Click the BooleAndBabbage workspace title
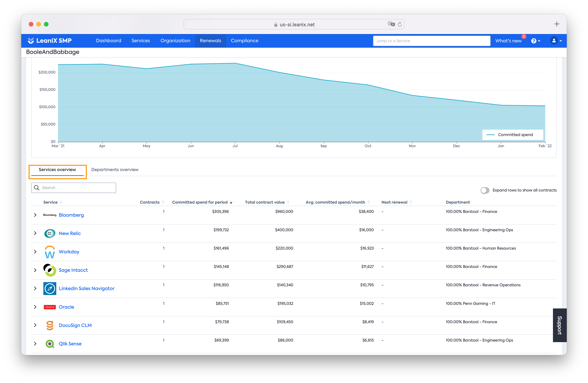Viewport: 588px width, 383px height. (53, 52)
